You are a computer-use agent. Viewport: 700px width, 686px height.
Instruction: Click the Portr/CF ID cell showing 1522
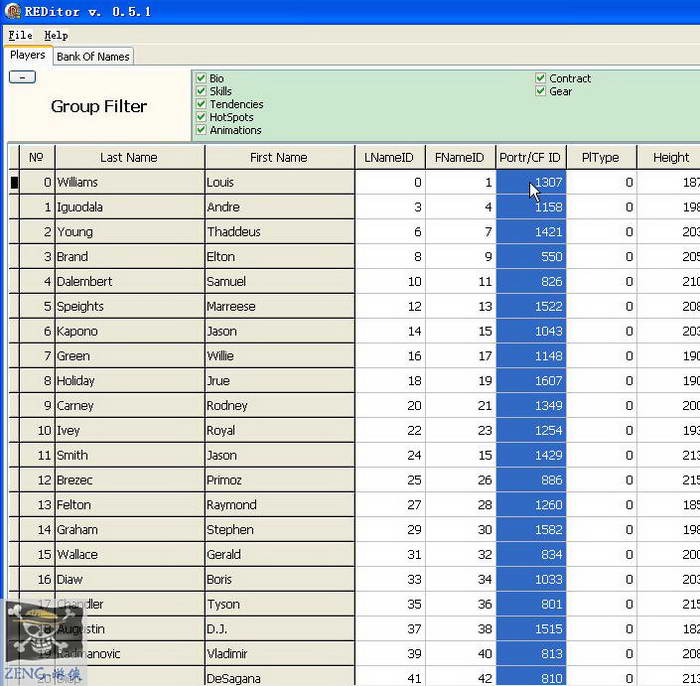pos(531,306)
